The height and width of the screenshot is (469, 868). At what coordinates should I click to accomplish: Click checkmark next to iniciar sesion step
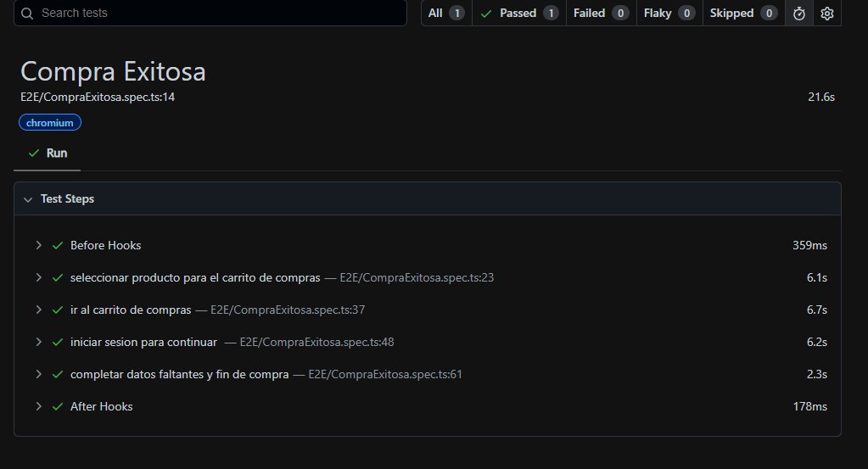pyautogui.click(x=58, y=342)
